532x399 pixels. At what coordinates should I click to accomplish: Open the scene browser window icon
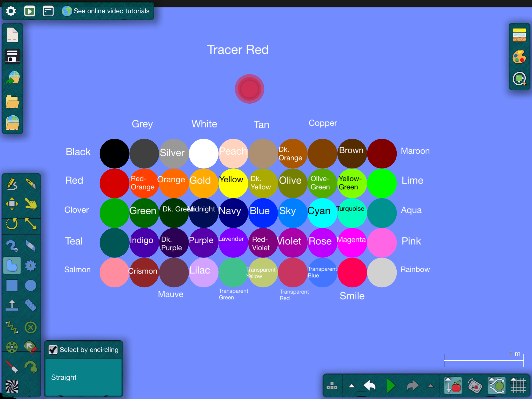(x=48, y=11)
